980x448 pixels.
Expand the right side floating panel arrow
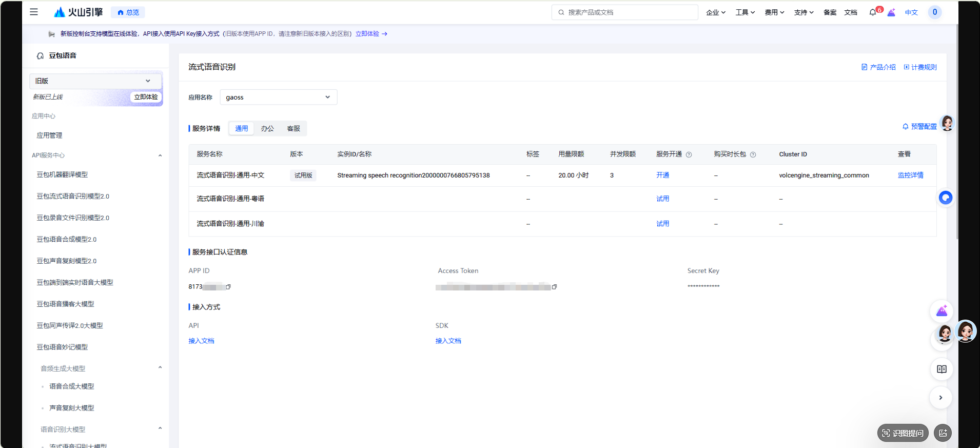(x=940, y=398)
